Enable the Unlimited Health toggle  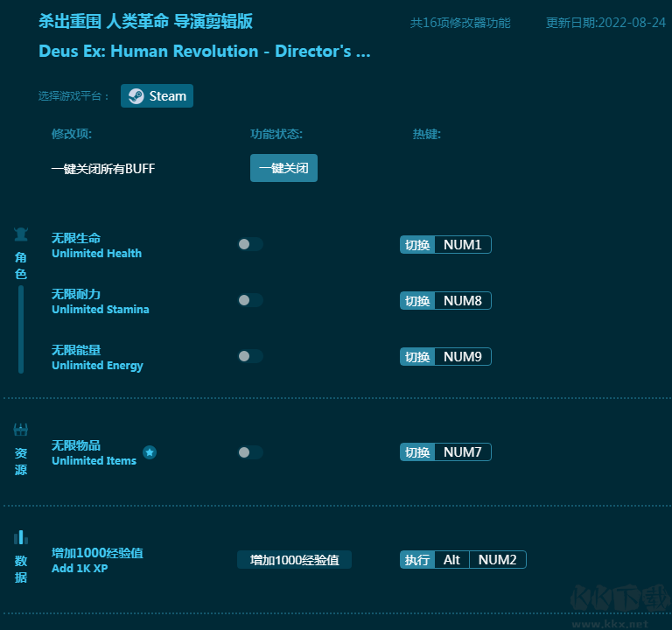click(249, 244)
